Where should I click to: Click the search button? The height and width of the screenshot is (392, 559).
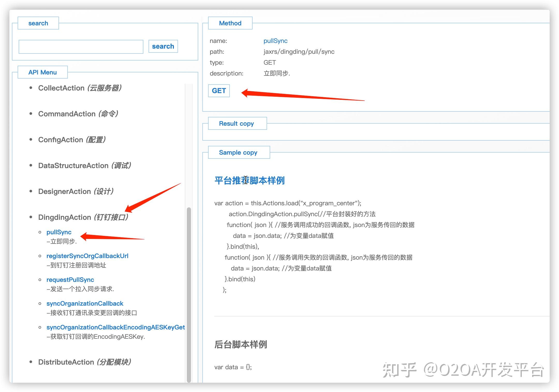point(163,46)
